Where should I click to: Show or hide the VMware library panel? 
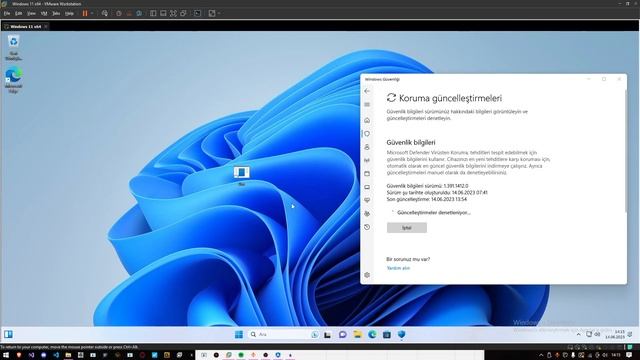click(153, 13)
